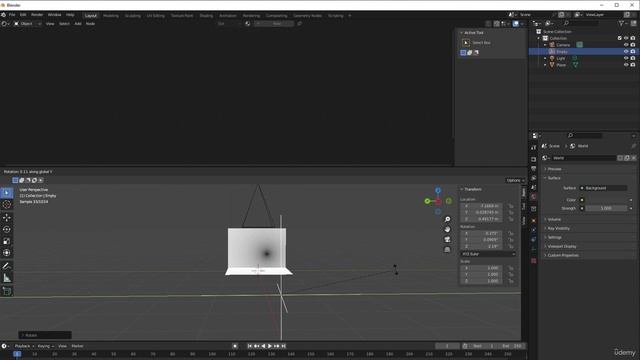
Task: Click the Surface Background shader button
Action: tap(606, 188)
